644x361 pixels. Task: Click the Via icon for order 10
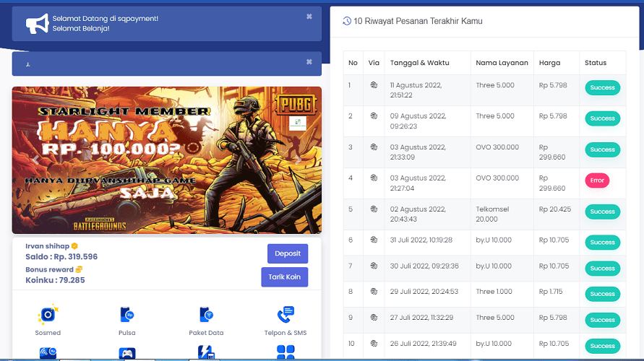pyautogui.click(x=374, y=343)
